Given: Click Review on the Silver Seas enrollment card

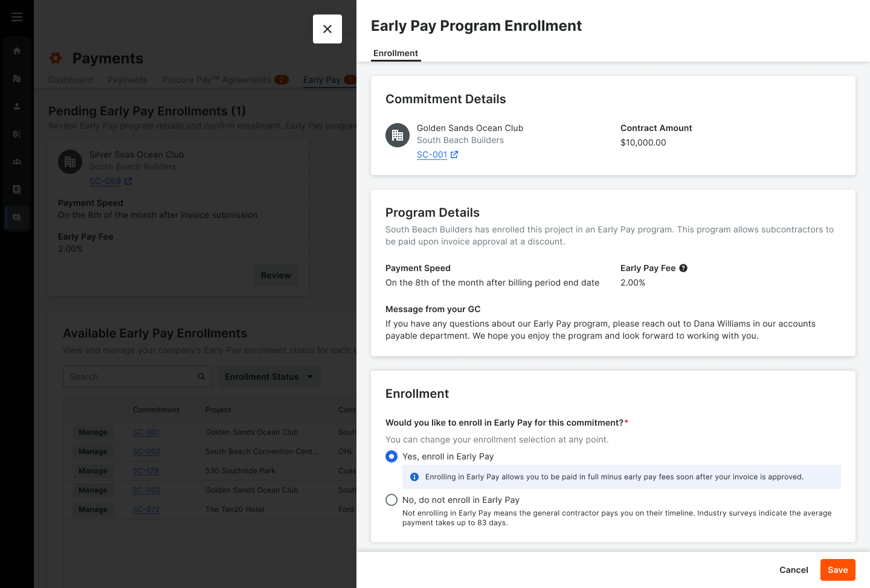Looking at the screenshot, I should tap(276, 275).
